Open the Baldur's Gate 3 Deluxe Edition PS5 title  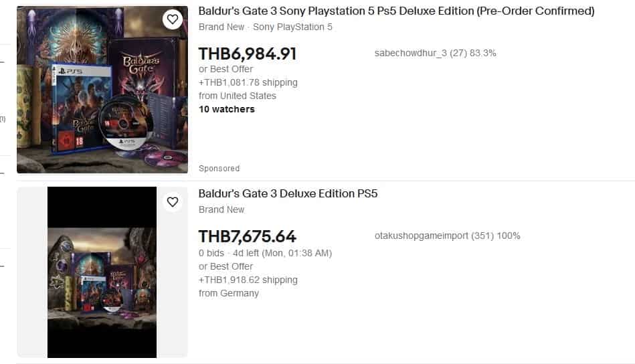tap(288, 194)
